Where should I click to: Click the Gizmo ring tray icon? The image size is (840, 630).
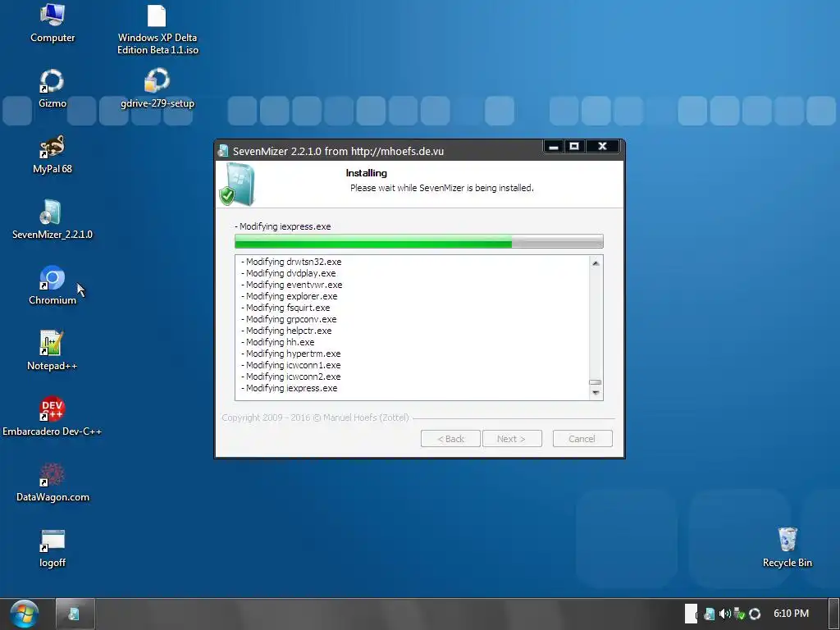755,614
